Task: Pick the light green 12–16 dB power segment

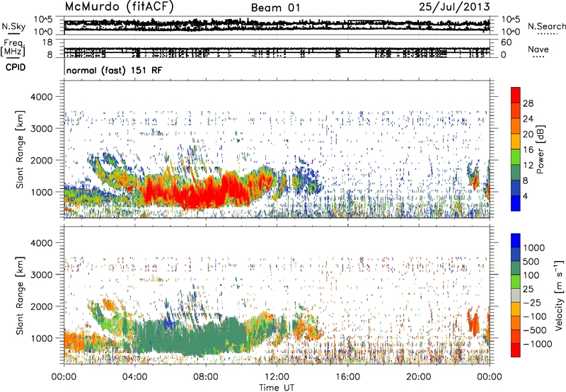Action: (x=516, y=157)
